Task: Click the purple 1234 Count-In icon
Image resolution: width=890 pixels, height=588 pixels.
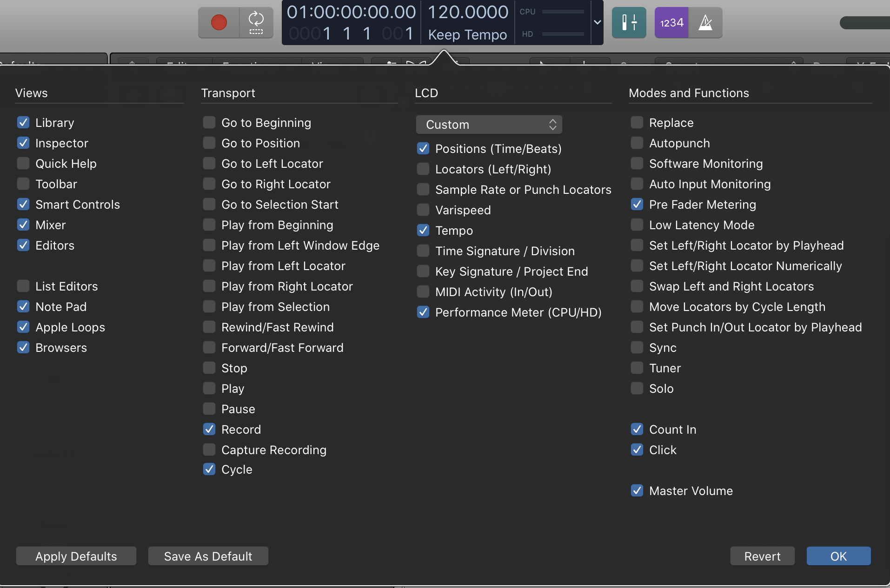Action: click(671, 22)
